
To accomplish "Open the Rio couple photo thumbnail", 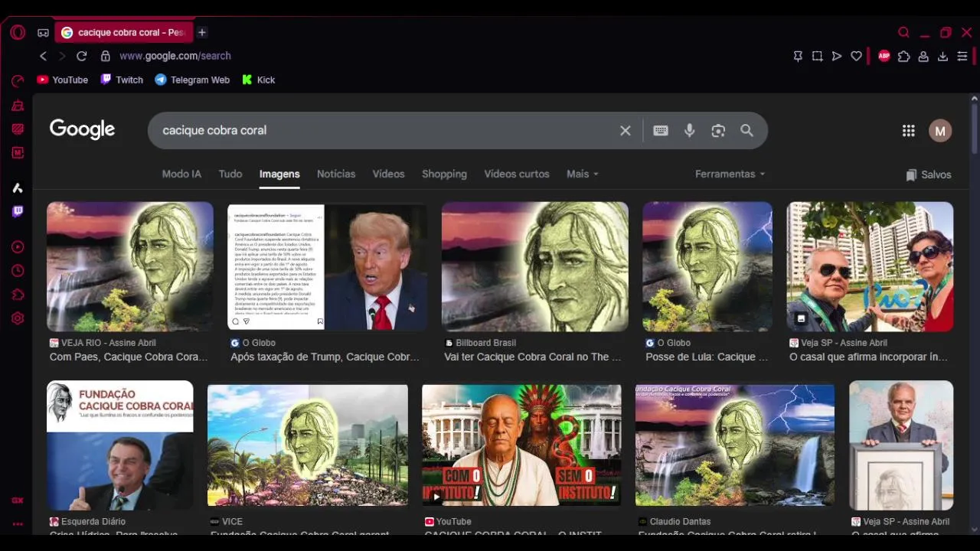I will click(871, 266).
